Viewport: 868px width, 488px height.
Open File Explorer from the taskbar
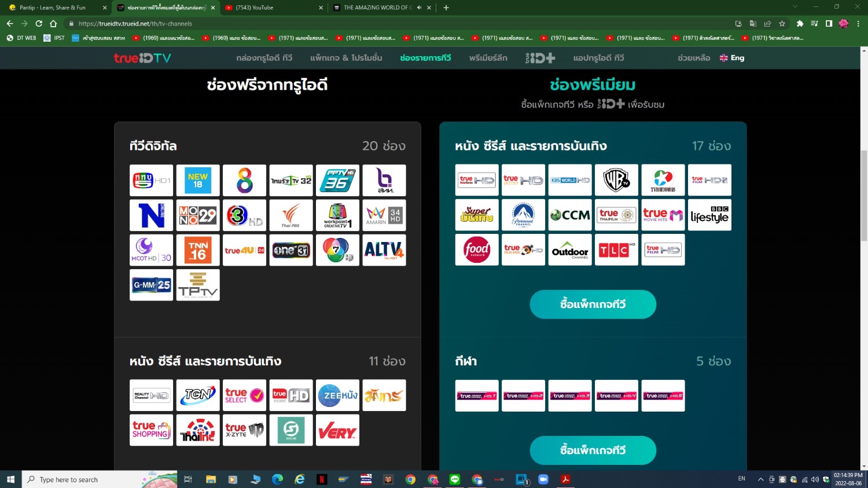211,479
